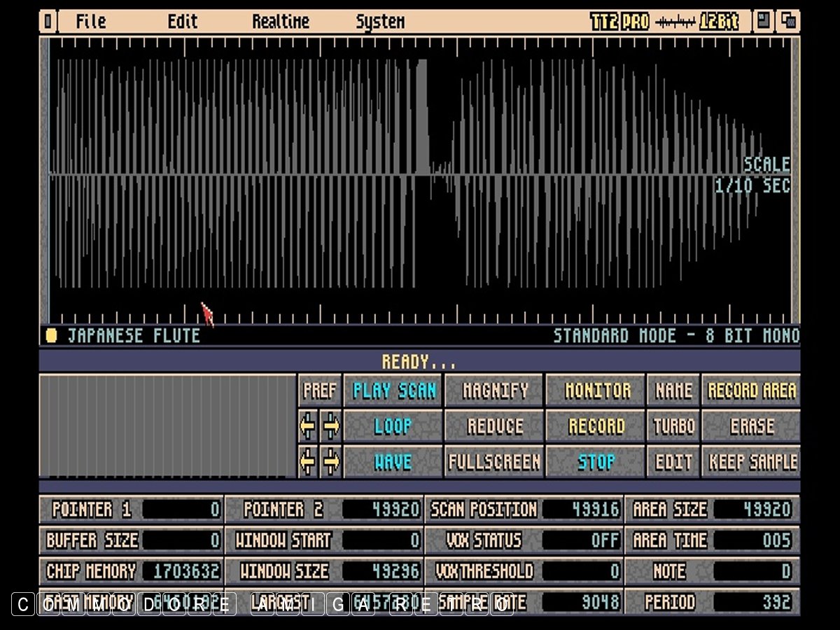Open the System menu
840x630 pixels.
tap(380, 22)
